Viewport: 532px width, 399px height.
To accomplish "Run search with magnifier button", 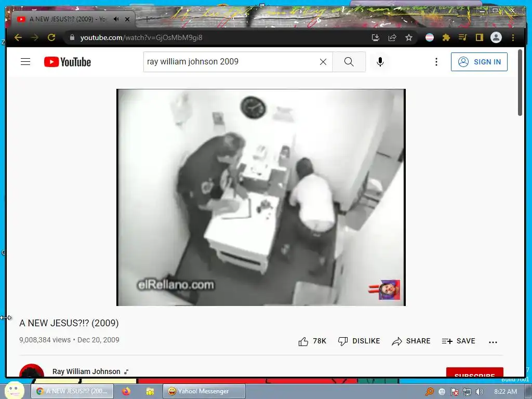I will (x=349, y=62).
